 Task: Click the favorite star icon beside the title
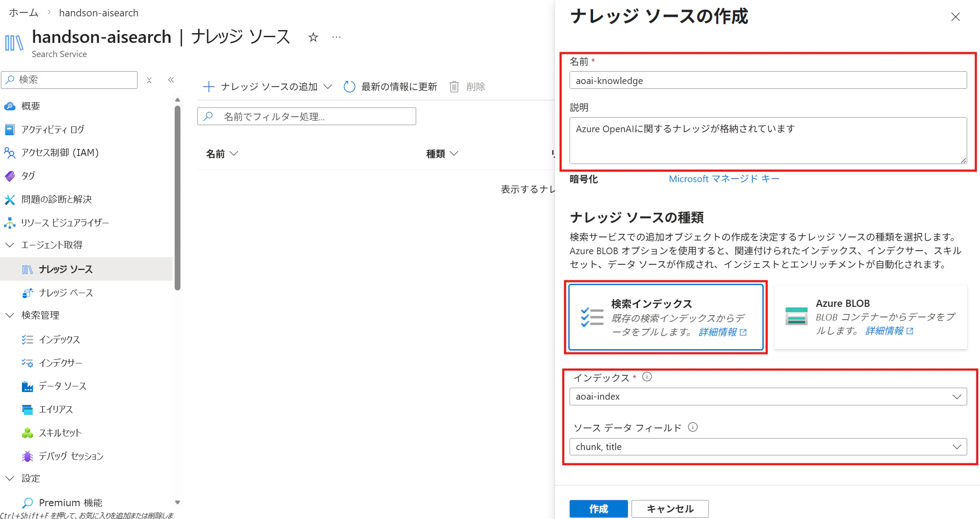313,37
